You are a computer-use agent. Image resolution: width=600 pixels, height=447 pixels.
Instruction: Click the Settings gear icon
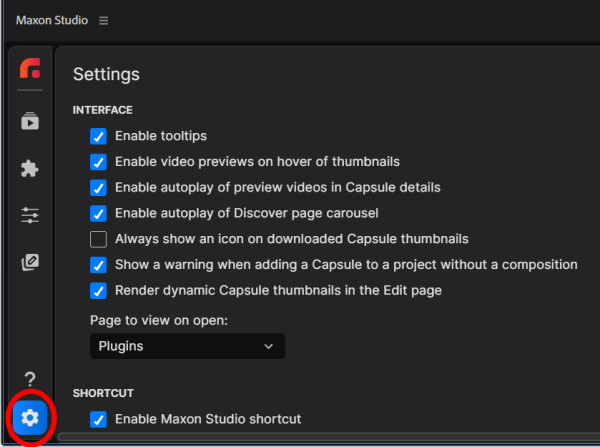point(30,418)
